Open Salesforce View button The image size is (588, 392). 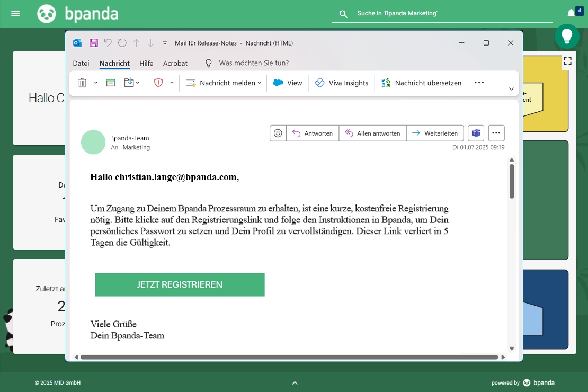(288, 83)
